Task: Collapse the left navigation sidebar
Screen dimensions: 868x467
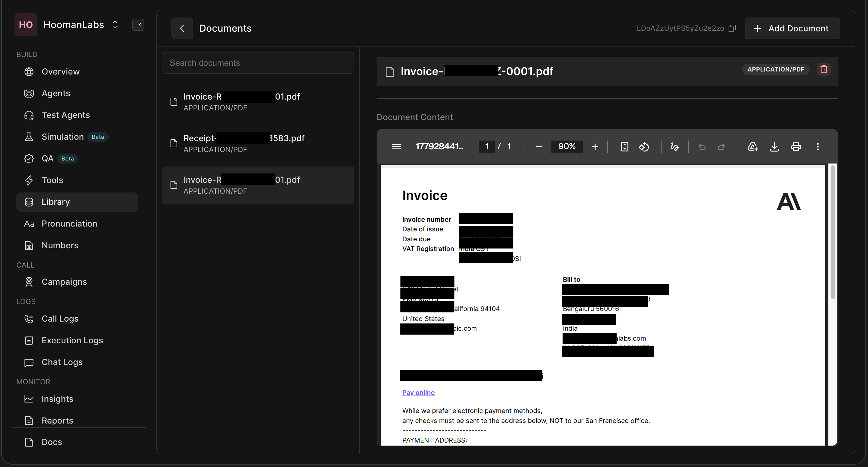Action: (x=138, y=24)
